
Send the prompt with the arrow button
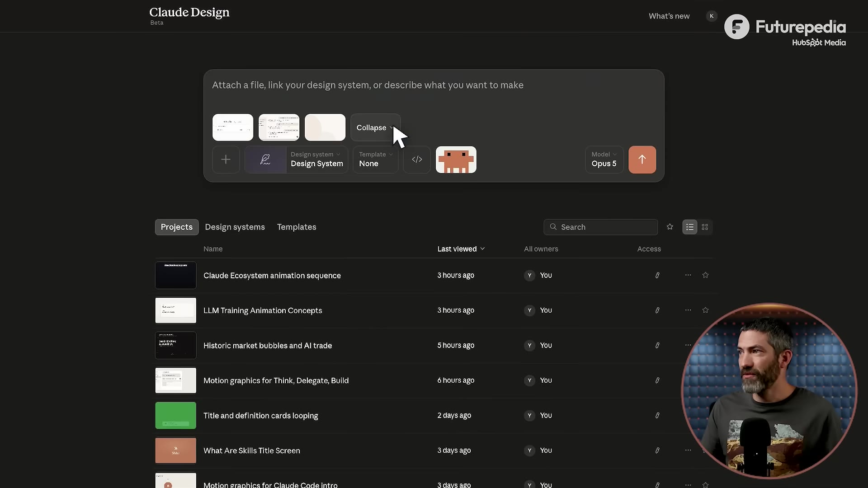tap(642, 160)
